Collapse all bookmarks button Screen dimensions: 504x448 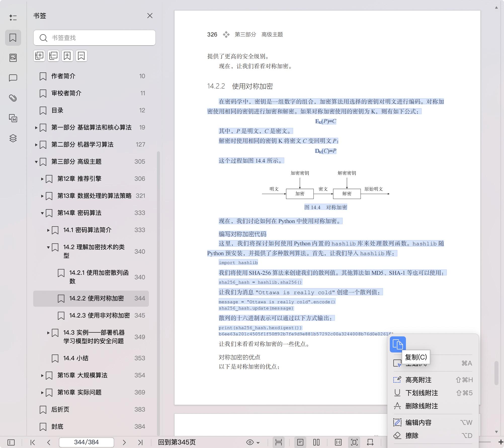coord(53,56)
